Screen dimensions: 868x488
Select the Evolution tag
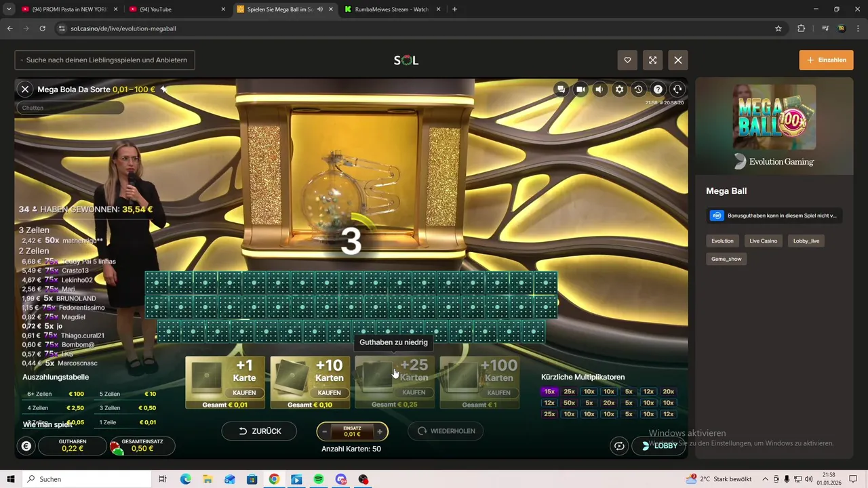coord(722,241)
